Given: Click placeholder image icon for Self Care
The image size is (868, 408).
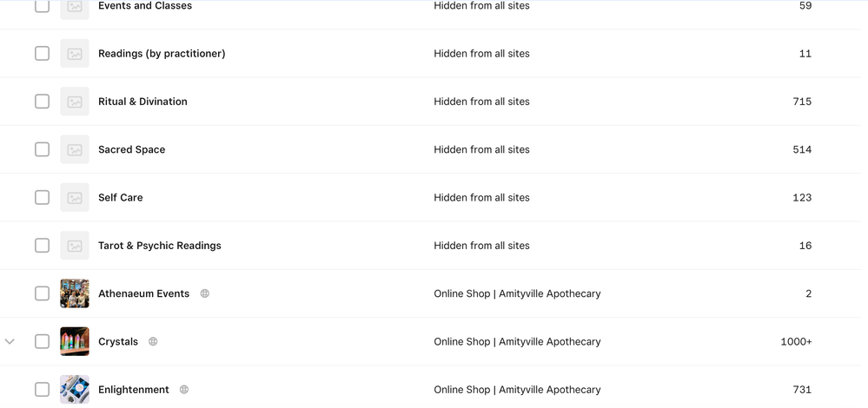Looking at the screenshot, I should point(75,198).
